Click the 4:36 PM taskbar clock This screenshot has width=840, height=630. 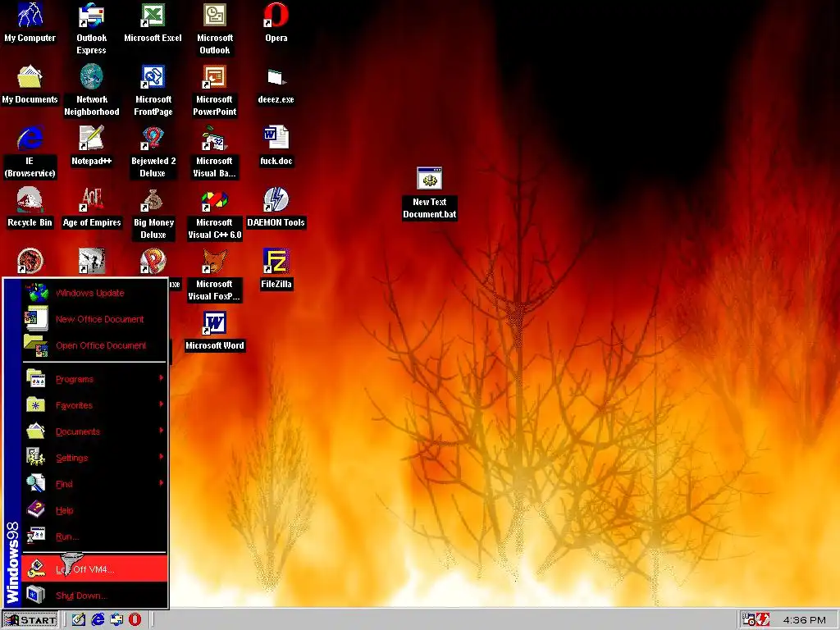[x=804, y=620]
